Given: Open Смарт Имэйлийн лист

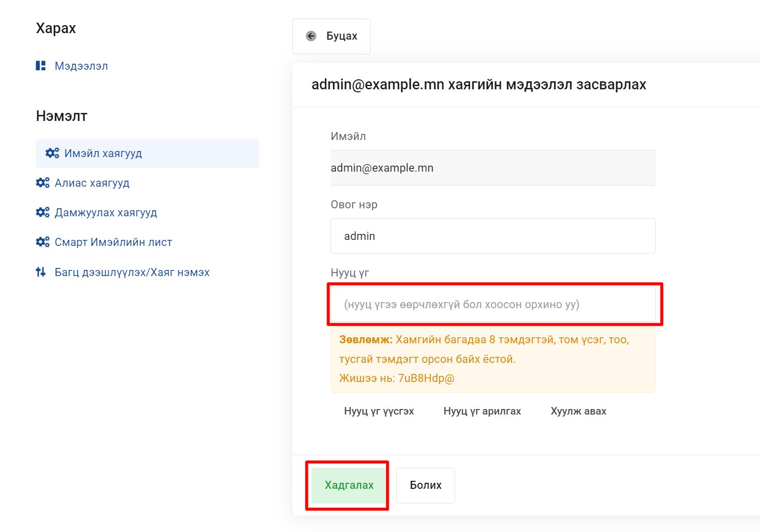Looking at the screenshot, I should [x=113, y=242].
